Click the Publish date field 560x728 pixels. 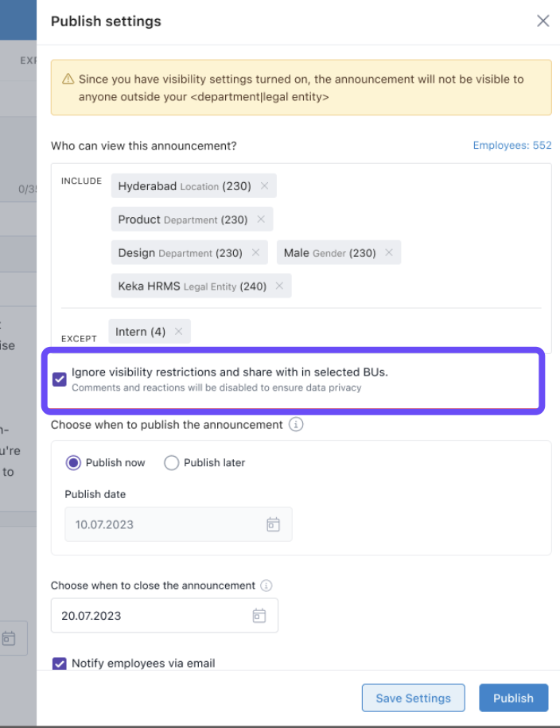[x=163, y=524]
